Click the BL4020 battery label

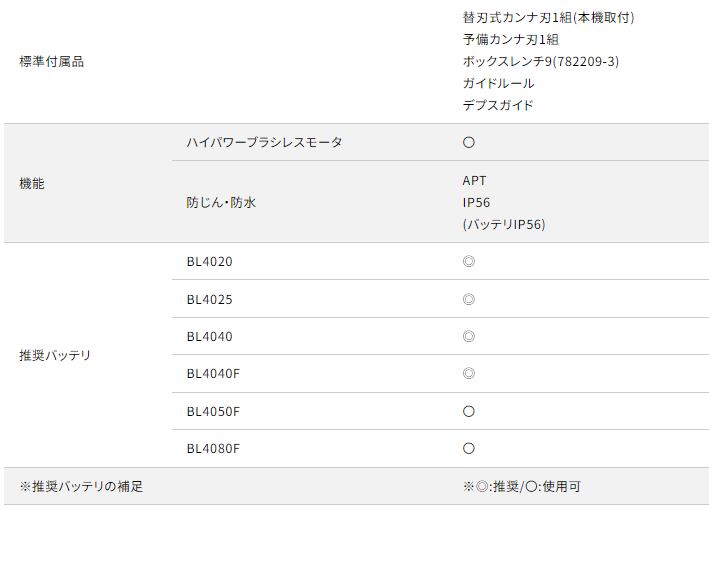pyautogui.click(x=209, y=262)
